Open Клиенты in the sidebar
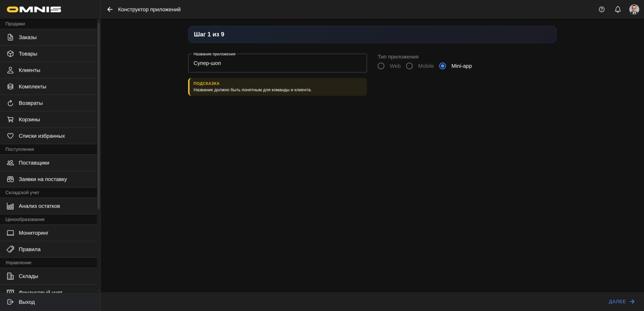 [30, 70]
